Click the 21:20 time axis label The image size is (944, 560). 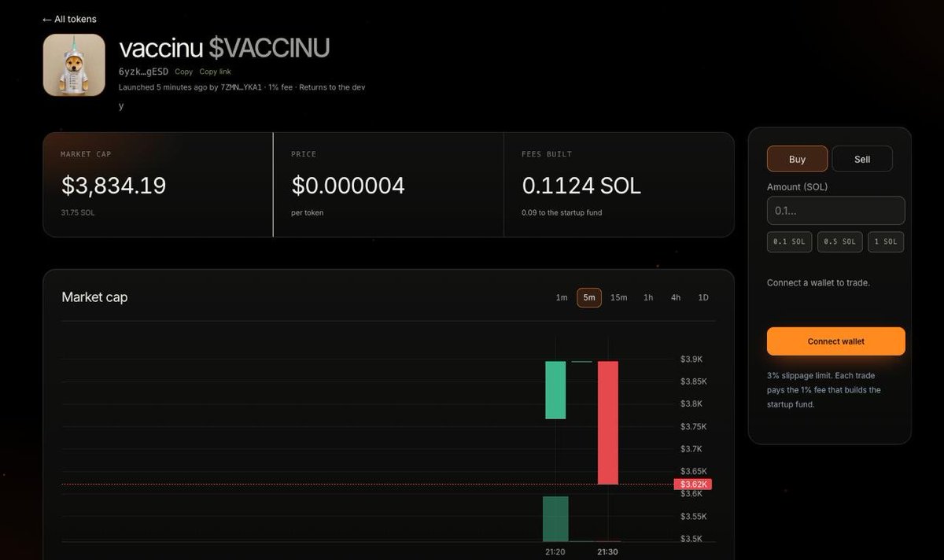[x=555, y=552]
